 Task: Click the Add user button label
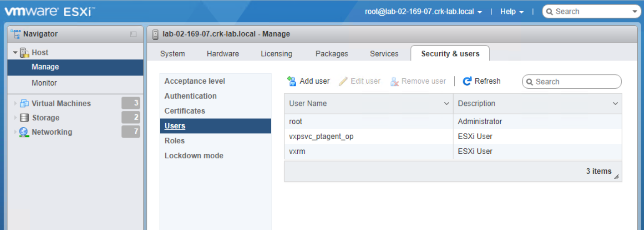tap(315, 81)
